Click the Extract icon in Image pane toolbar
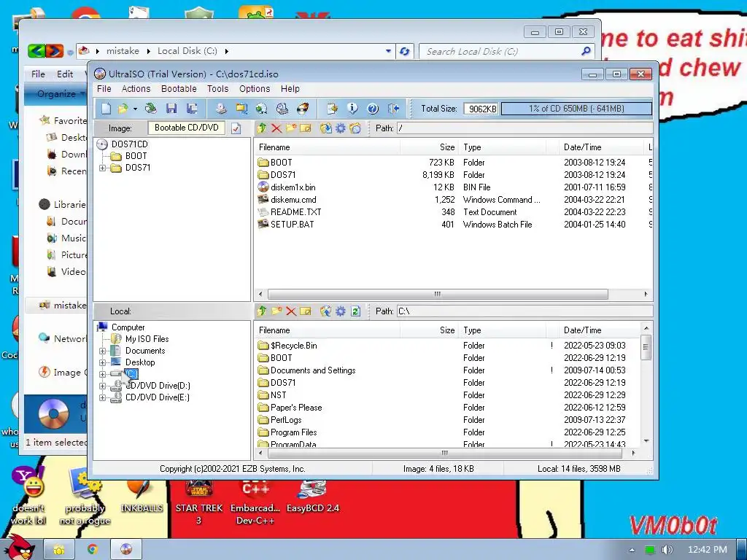 326,128
